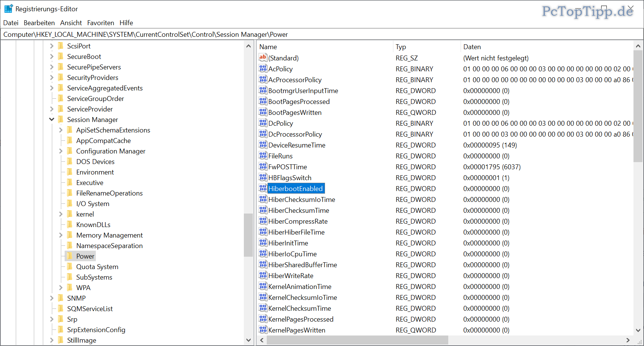Click the DcProcessorPolicy value icon

coord(263,134)
